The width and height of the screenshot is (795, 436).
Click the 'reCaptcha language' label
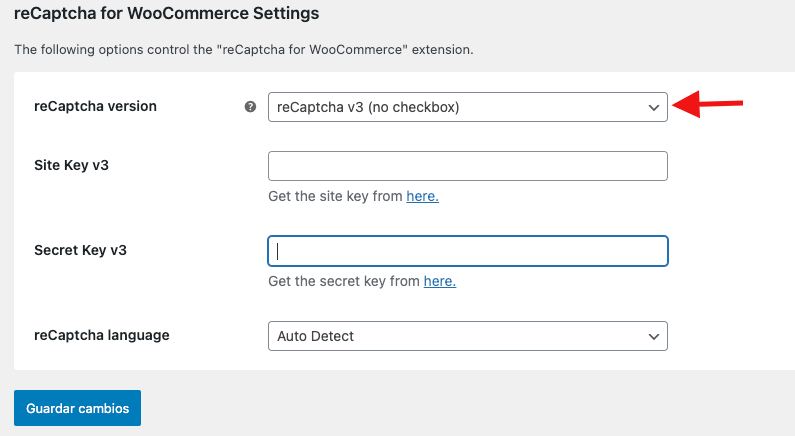pyautogui.click(x=102, y=335)
